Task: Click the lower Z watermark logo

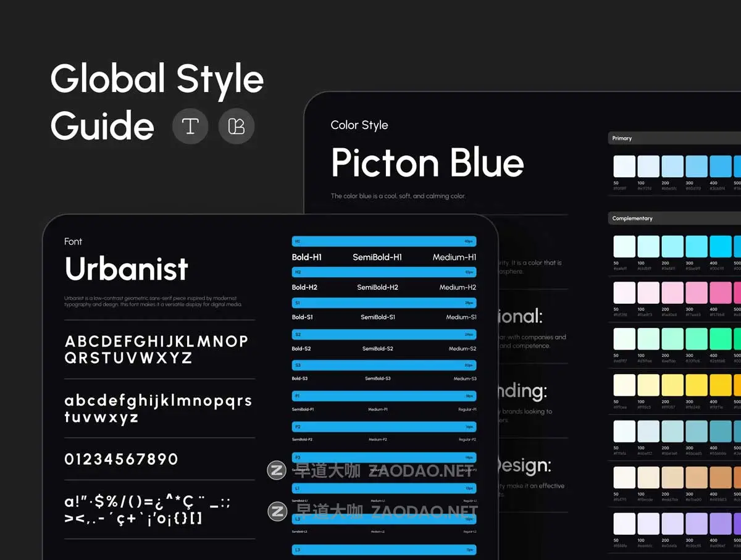Action: pos(277,511)
